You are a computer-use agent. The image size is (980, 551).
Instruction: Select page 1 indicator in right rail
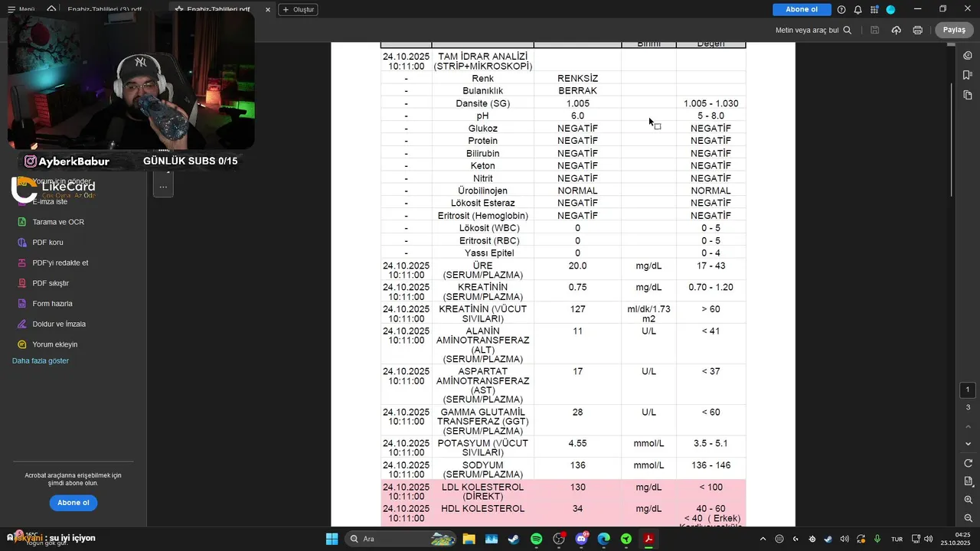click(x=968, y=390)
